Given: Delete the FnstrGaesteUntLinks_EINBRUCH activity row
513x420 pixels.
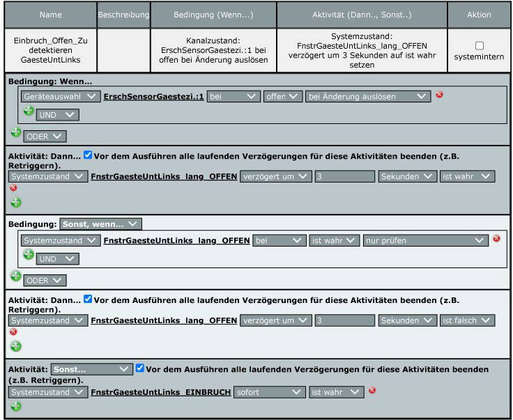Looking at the screenshot, I should point(372,390).
